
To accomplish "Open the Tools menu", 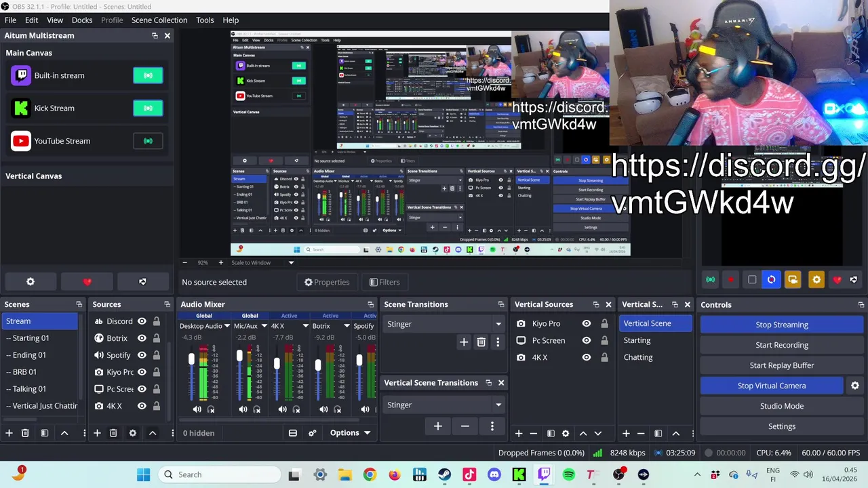I will 205,20.
